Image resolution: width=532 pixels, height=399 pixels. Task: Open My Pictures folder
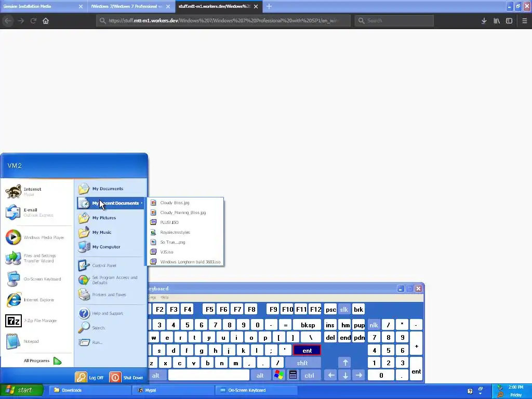click(111, 218)
